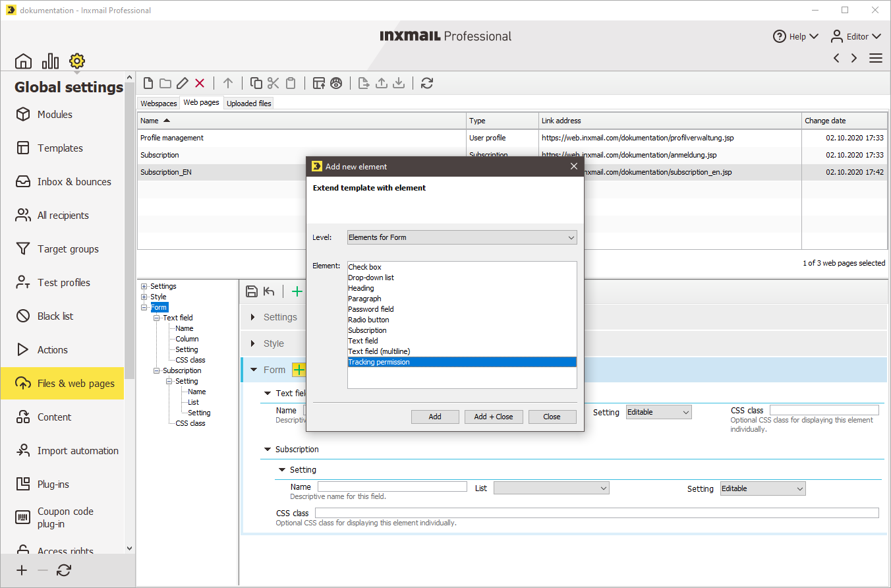
Task: Expand the Settings node in the tree
Action: pos(144,287)
